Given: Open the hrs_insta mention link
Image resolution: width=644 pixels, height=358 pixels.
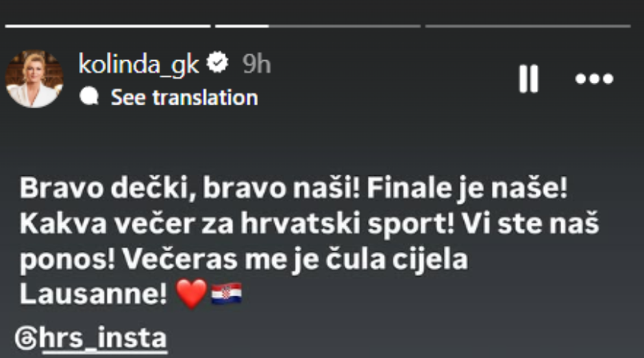Looking at the screenshot, I should point(104,339).
